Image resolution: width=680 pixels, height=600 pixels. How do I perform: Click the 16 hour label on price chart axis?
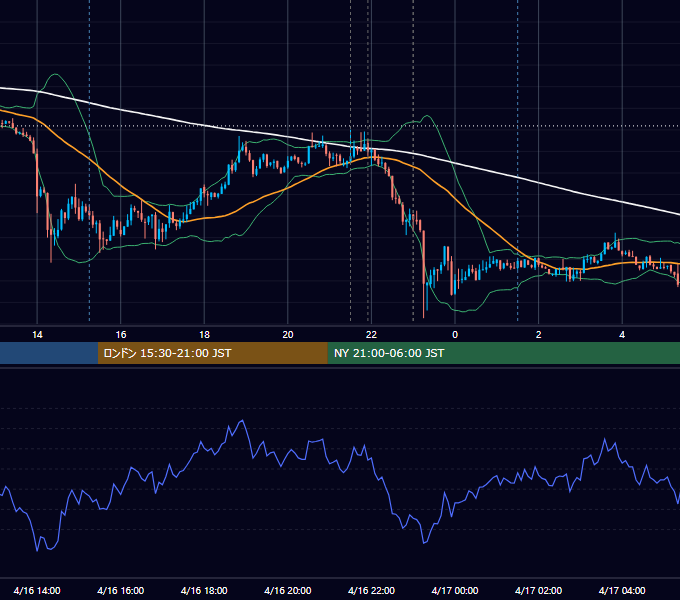[x=121, y=335]
